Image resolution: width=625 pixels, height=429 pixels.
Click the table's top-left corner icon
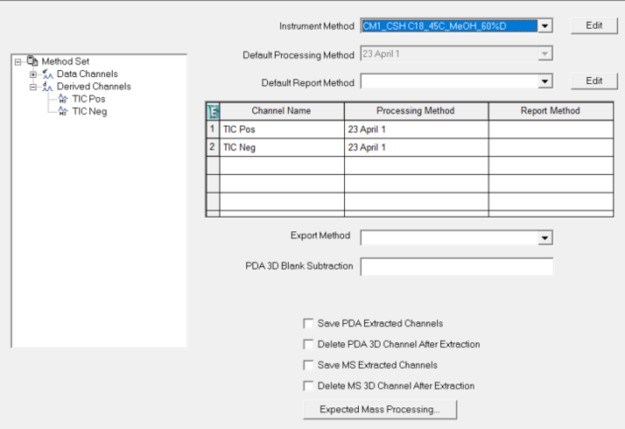pos(211,109)
